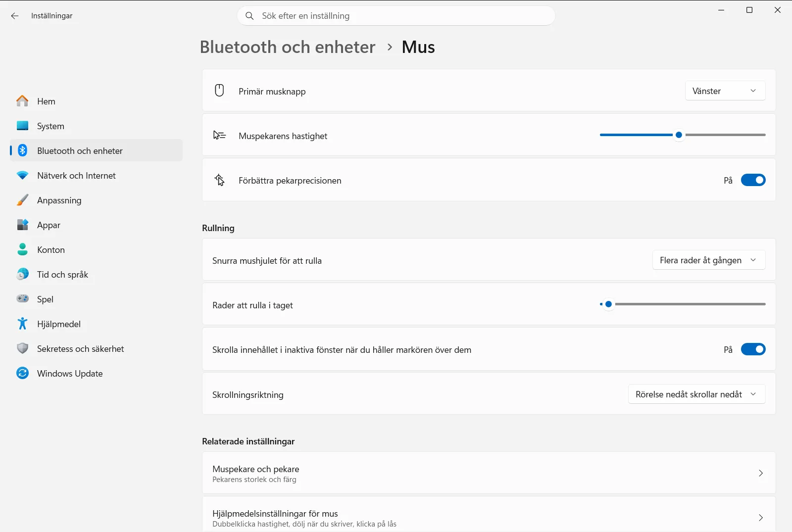Open the Hem home icon
The width and height of the screenshot is (792, 532).
tap(22, 101)
